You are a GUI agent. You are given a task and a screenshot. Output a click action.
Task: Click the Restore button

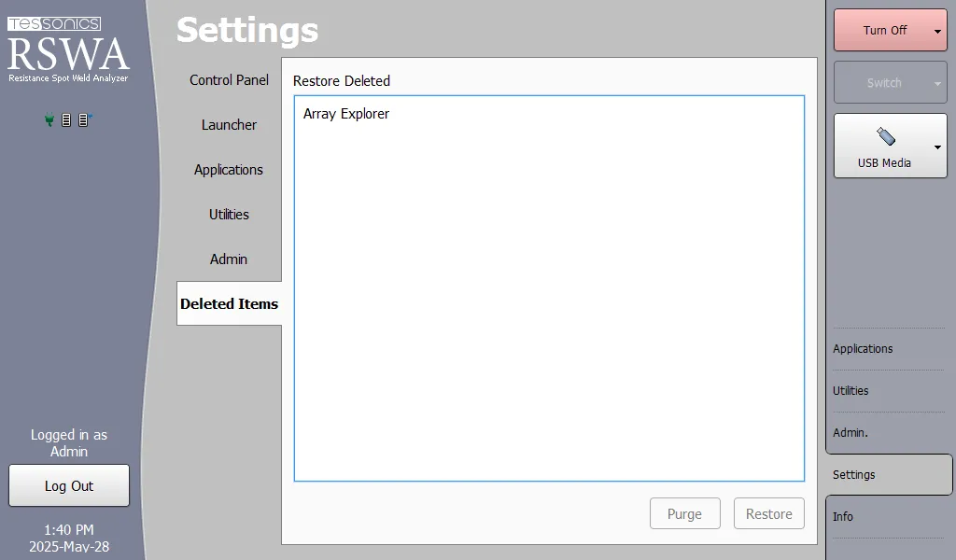pyautogui.click(x=768, y=514)
